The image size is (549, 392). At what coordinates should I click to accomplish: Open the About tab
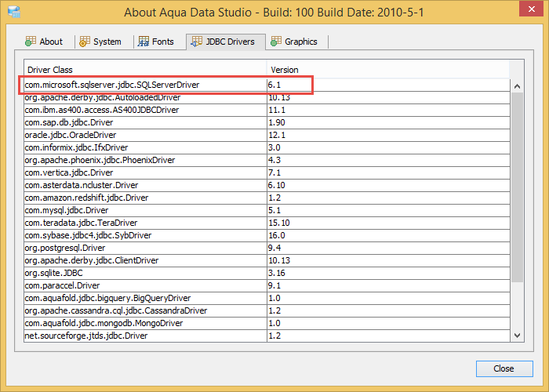point(44,42)
